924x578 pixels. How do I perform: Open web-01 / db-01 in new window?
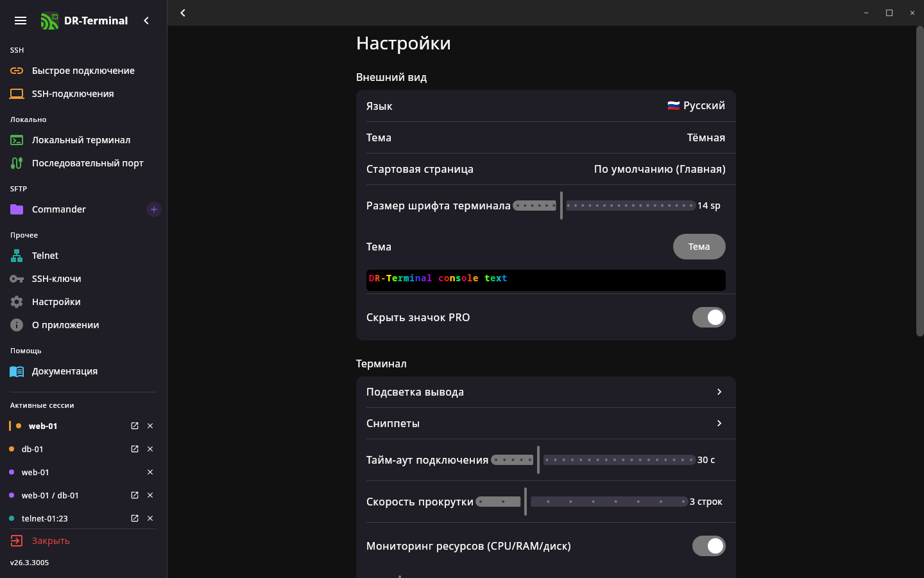(135, 495)
